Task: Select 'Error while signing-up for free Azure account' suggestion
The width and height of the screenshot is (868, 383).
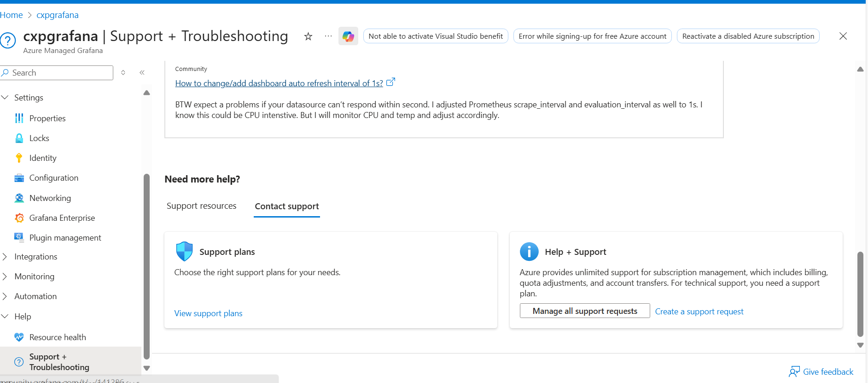Action: point(592,36)
